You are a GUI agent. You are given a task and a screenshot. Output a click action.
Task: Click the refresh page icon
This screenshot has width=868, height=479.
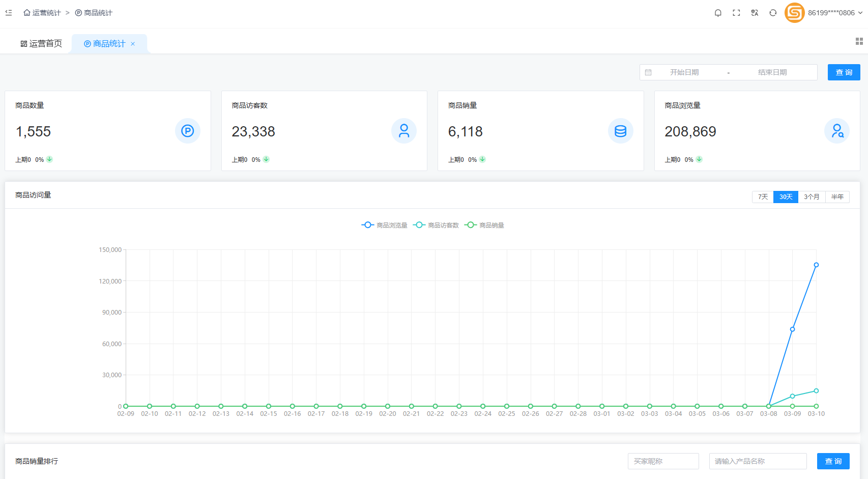(x=773, y=13)
